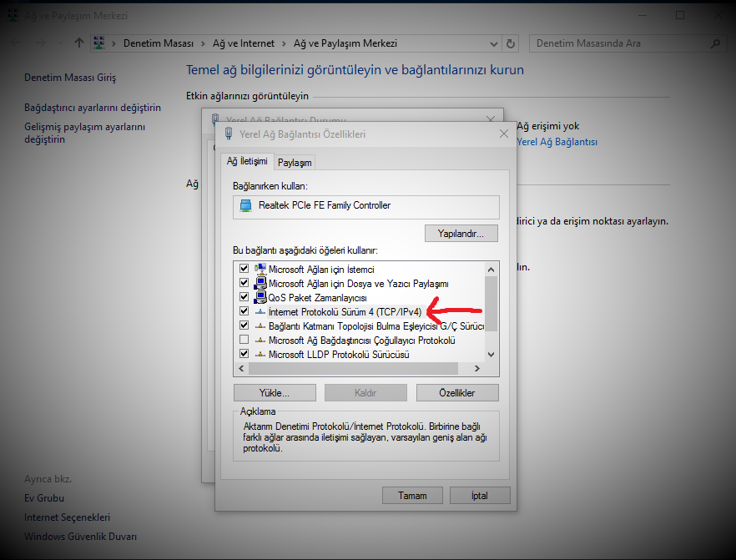Screen dimensions: 736x560
Task: Click the Bağlantı Katmanı Topolojisi protocol icon
Action: 260,325
